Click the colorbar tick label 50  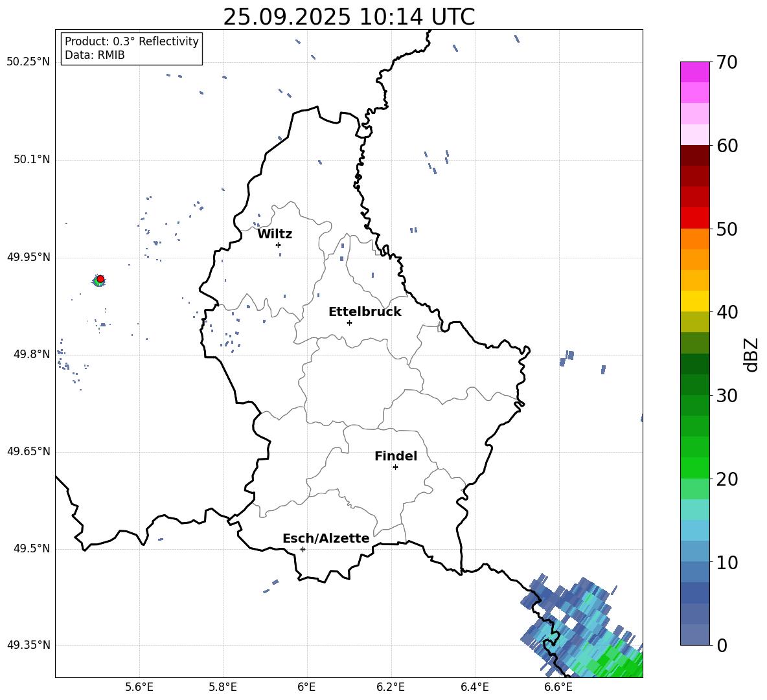[727, 229]
